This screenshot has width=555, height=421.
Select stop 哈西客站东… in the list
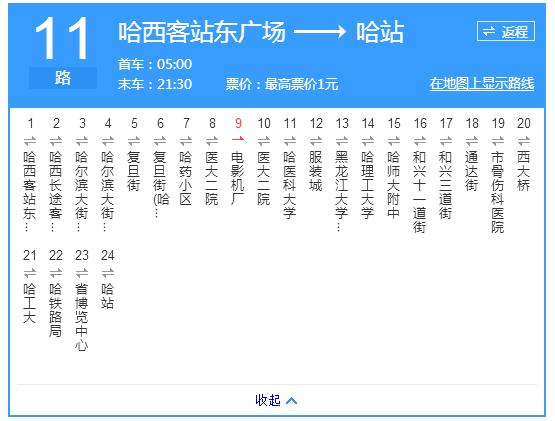(30, 191)
